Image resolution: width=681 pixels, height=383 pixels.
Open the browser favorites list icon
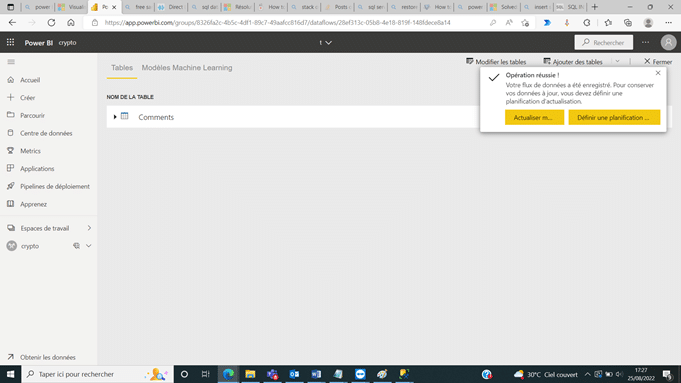[608, 23]
